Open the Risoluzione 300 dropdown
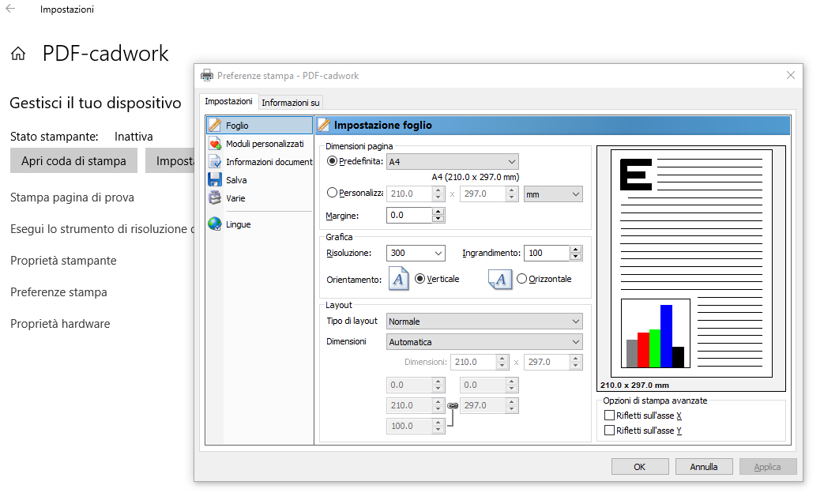Viewport: 824px width, 504px height. point(416,253)
